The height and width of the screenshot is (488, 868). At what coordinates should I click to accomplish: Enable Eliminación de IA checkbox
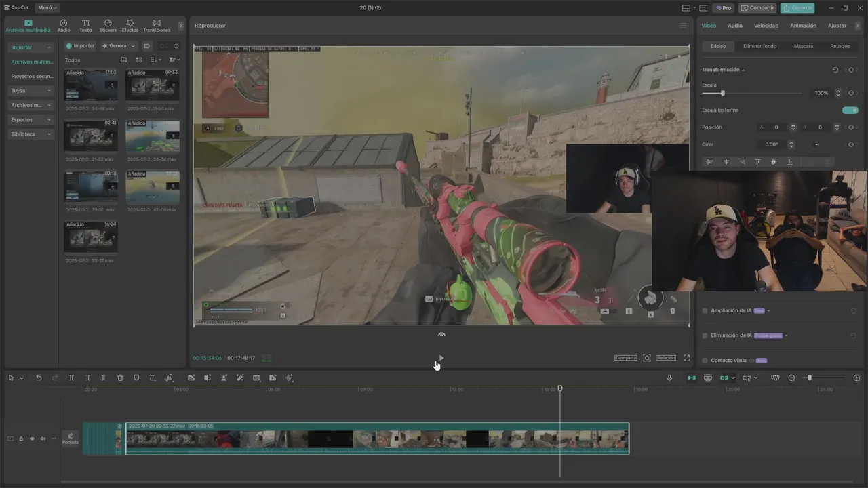pyautogui.click(x=705, y=335)
